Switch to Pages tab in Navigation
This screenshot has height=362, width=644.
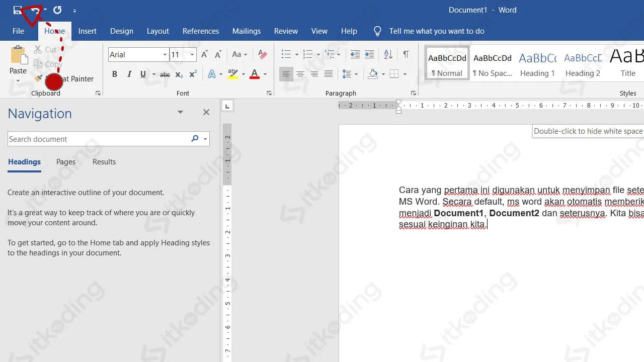coord(65,162)
